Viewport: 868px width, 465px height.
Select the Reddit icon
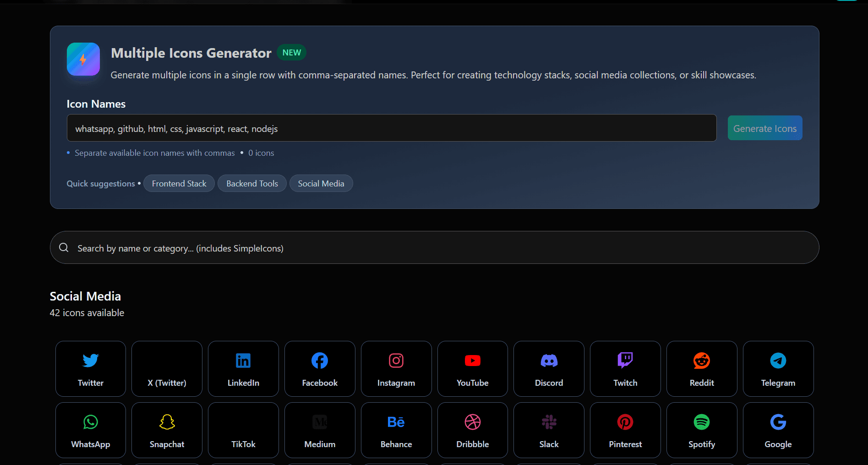(x=702, y=361)
